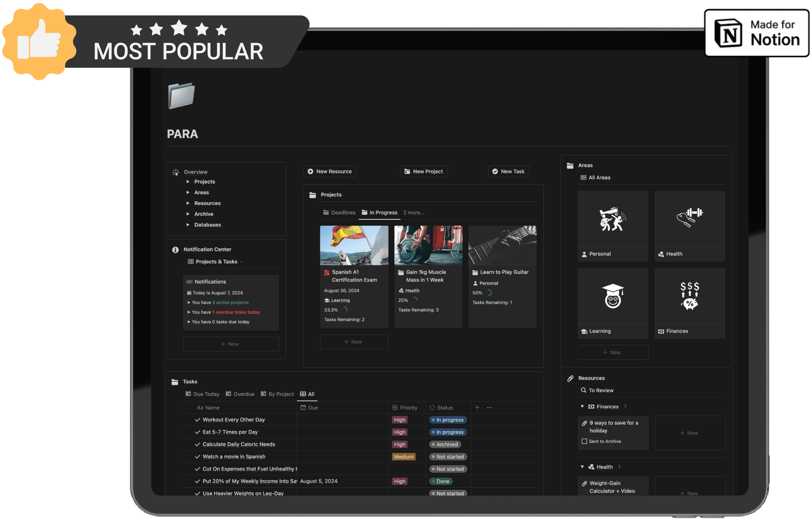Toggle checkmark for Watch a movie in Spanish
The width and height of the screenshot is (812, 524).
tap(197, 456)
